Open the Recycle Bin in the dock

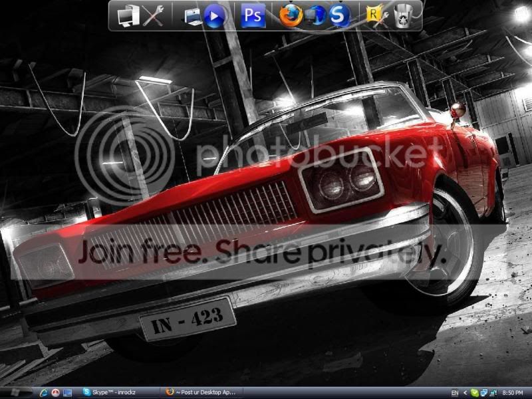(x=403, y=15)
